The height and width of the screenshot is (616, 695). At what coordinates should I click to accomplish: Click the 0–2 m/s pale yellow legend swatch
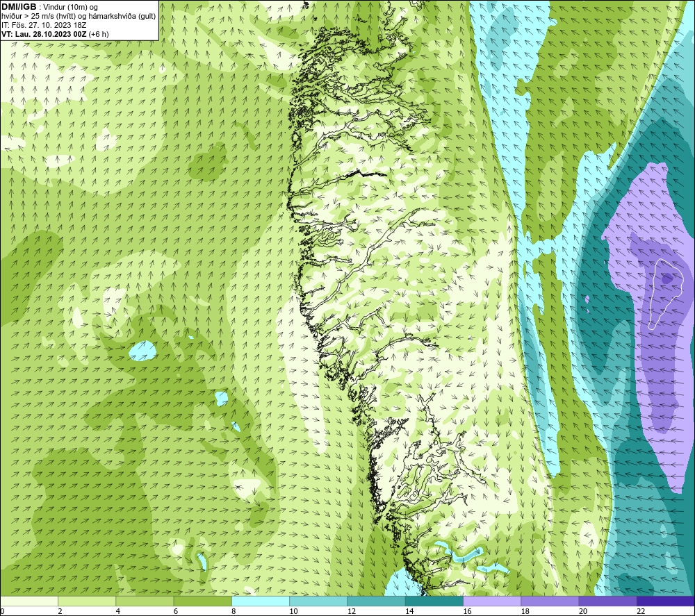(x=29, y=601)
